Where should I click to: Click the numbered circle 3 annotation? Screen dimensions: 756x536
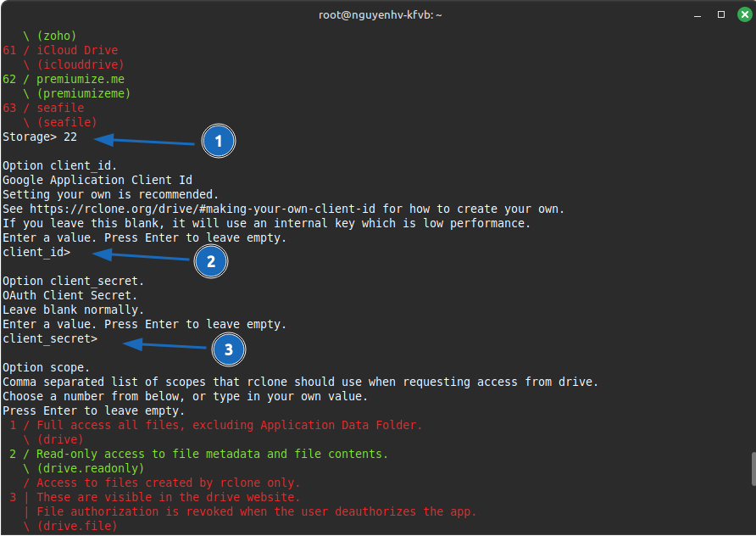click(x=229, y=349)
